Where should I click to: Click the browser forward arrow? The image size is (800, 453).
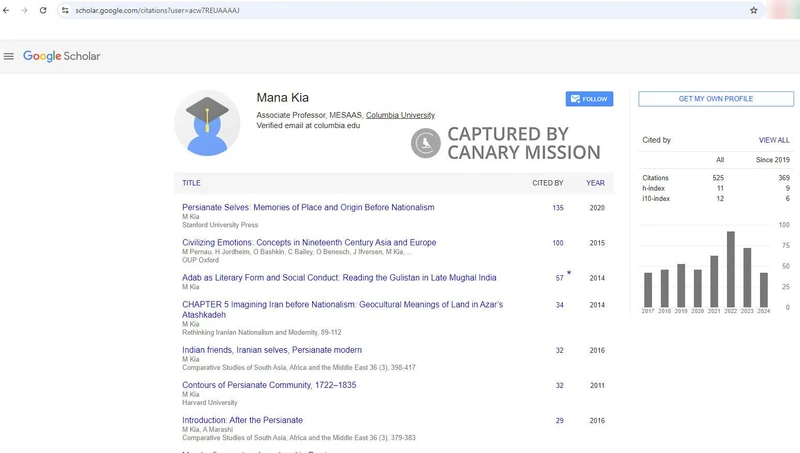(24, 10)
